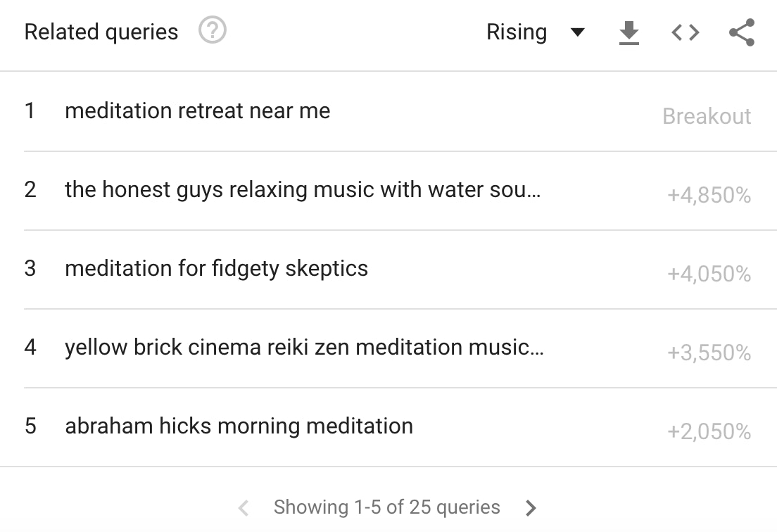Open the embed code icon
This screenshot has height=532, width=777.
(683, 32)
